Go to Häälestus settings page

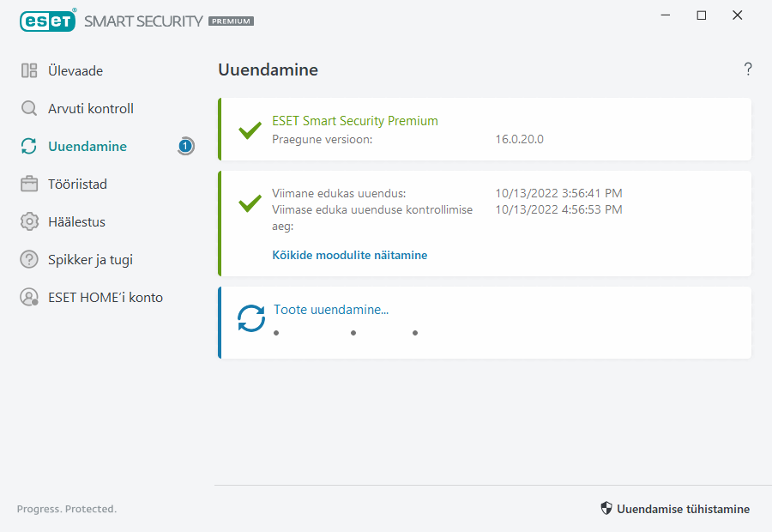tap(76, 221)
